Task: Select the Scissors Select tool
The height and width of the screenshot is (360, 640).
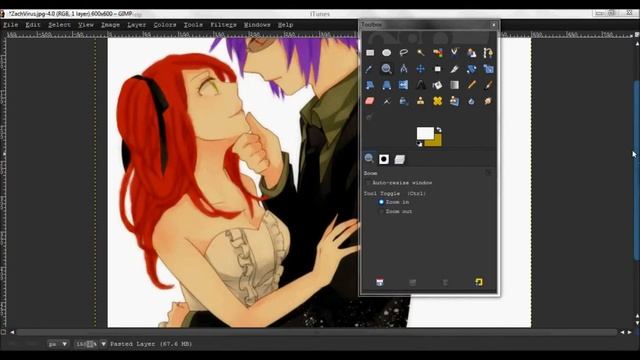Action: click(x=454, y=53)
